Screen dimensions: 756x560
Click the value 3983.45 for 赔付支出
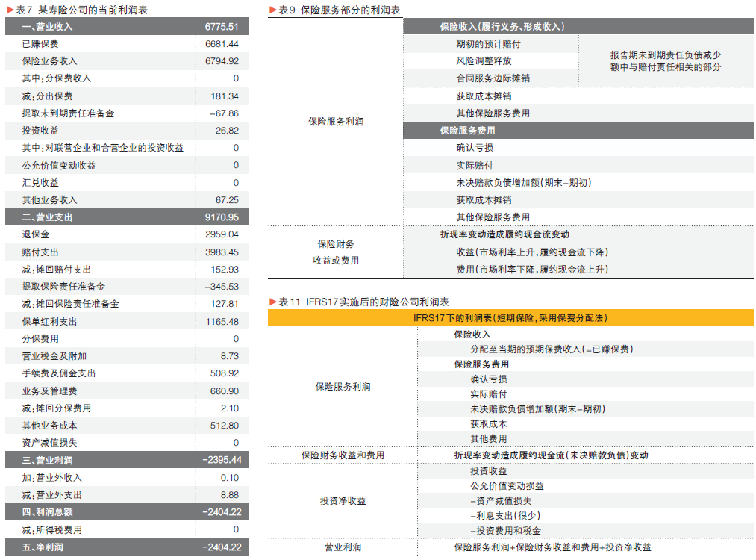tap(222, 252)
